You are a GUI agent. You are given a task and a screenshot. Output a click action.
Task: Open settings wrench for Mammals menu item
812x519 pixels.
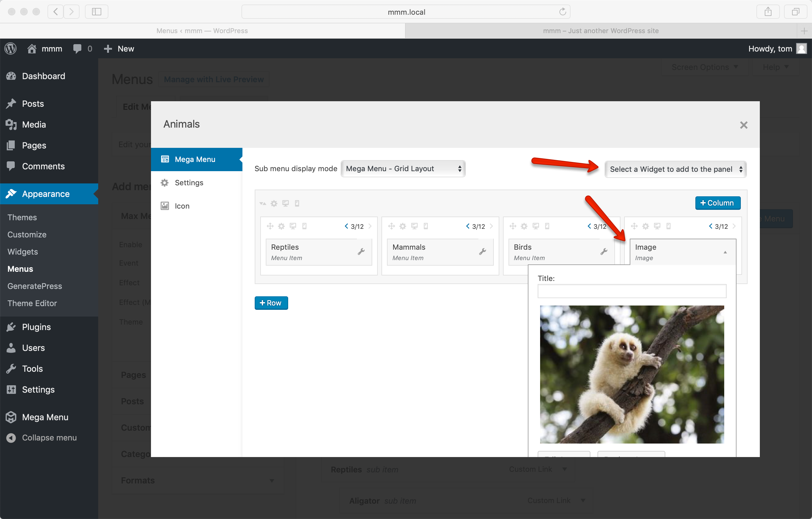482,252
